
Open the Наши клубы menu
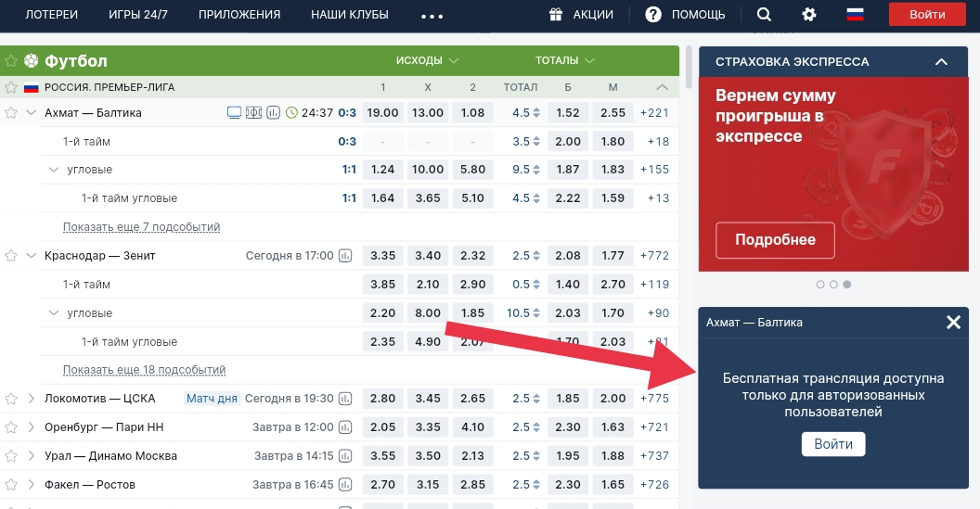350,14
